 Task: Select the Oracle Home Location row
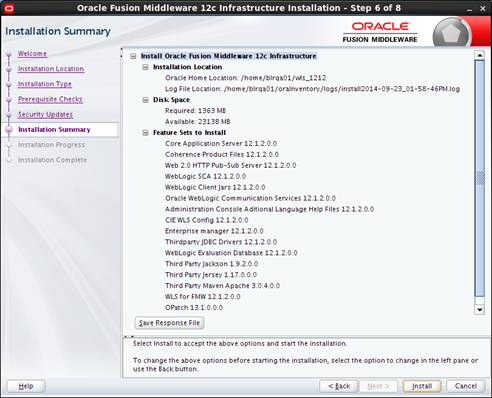[x=245, y=78]
